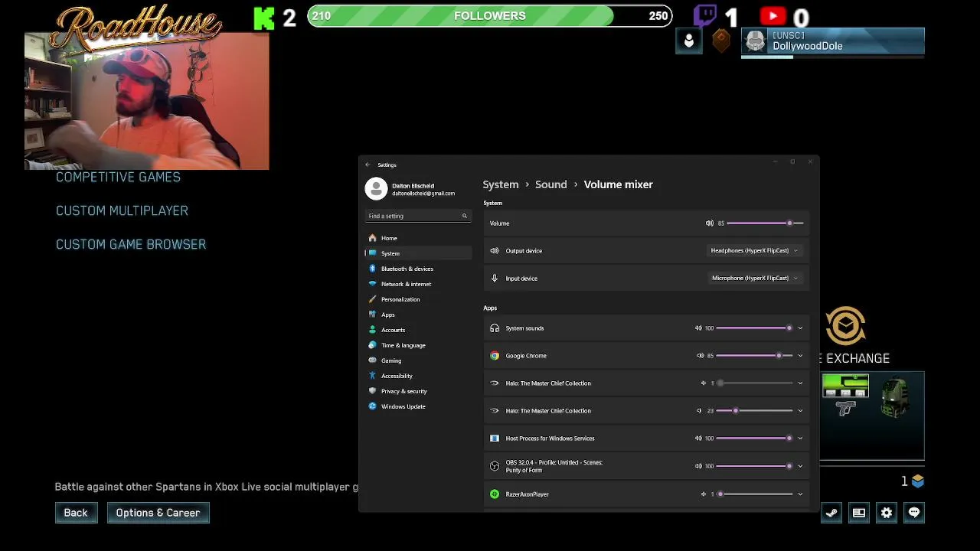The image size is (980, 551).
Task: Adjust the Google Chrome volume slider
Action: (754, 356)
